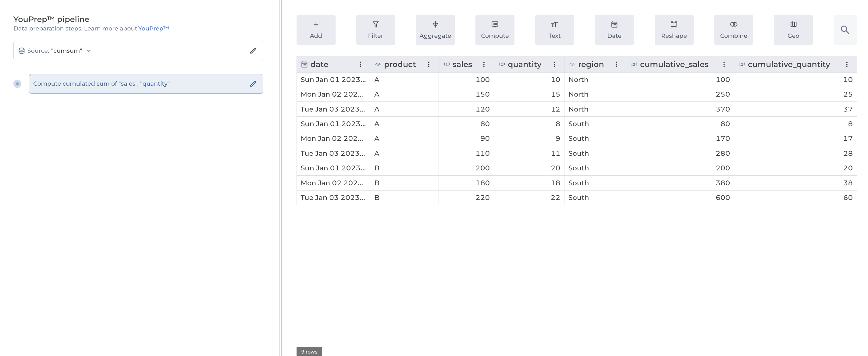Image resolution: width=868 pixels, height=356 pixels.
Task: Expand the Source "cumsum" dropdown
Action: (x=89, y=51)
